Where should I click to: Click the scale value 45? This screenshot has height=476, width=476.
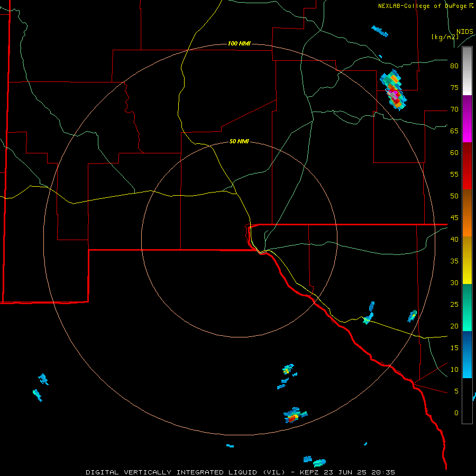coord(454,218)
